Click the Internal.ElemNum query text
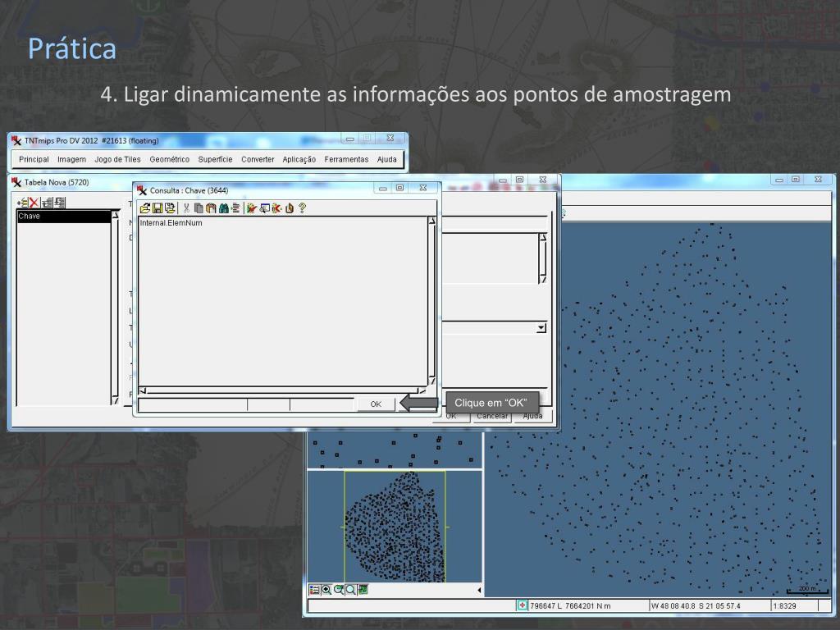 click(171, 223)
